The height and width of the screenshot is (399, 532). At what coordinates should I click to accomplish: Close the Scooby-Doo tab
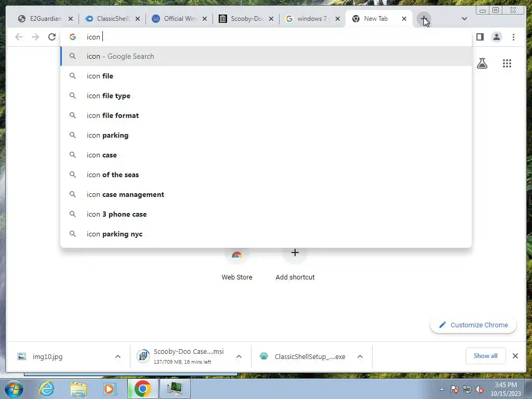[271, 19]
